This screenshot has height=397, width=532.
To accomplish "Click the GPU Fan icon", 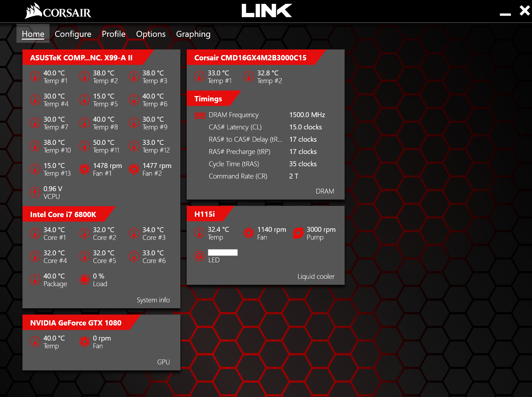I will tap(85, 342).
